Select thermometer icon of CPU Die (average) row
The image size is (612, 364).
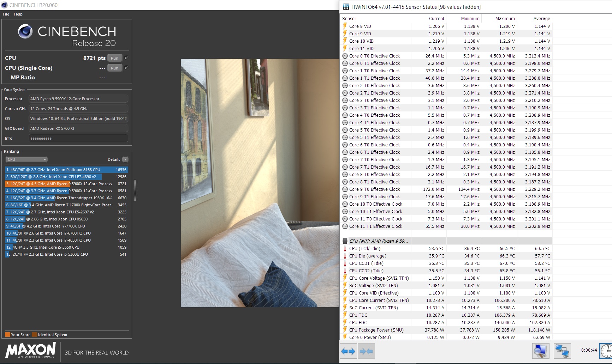coord(345,256)
